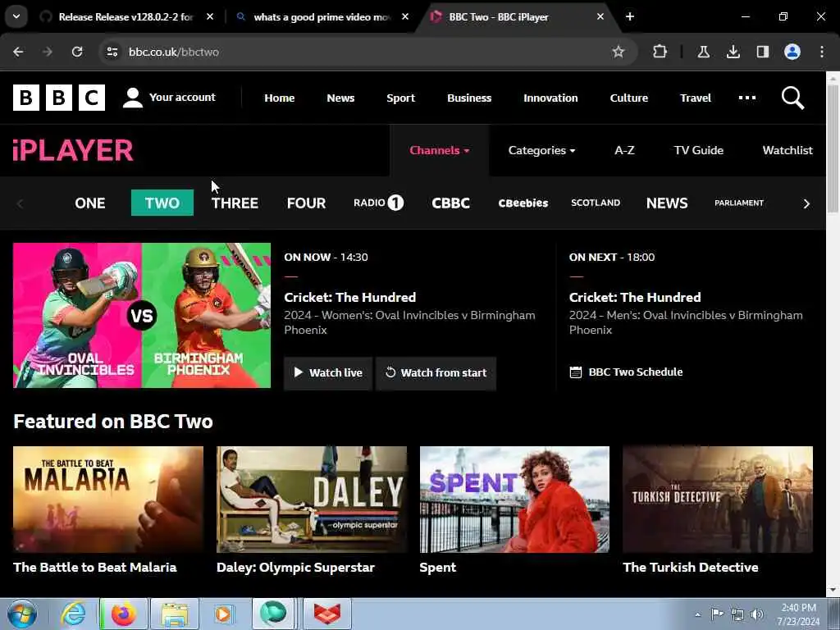Select the BBC ONE channel

point(90,203)
